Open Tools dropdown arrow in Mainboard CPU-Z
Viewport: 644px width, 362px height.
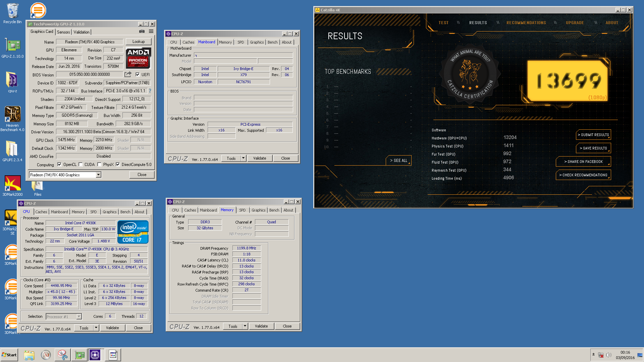(243, 158)
